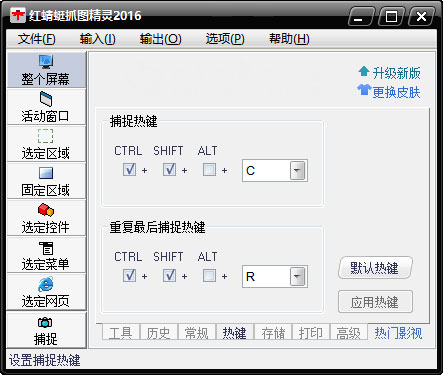Pick the 选定区域 dashed rectangle icon
Viewport: 443px width, 375px height.
pos(45,136)
